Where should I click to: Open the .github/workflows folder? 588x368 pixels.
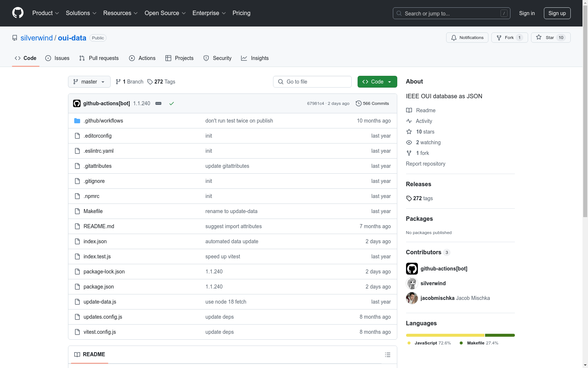click(103, 121)
